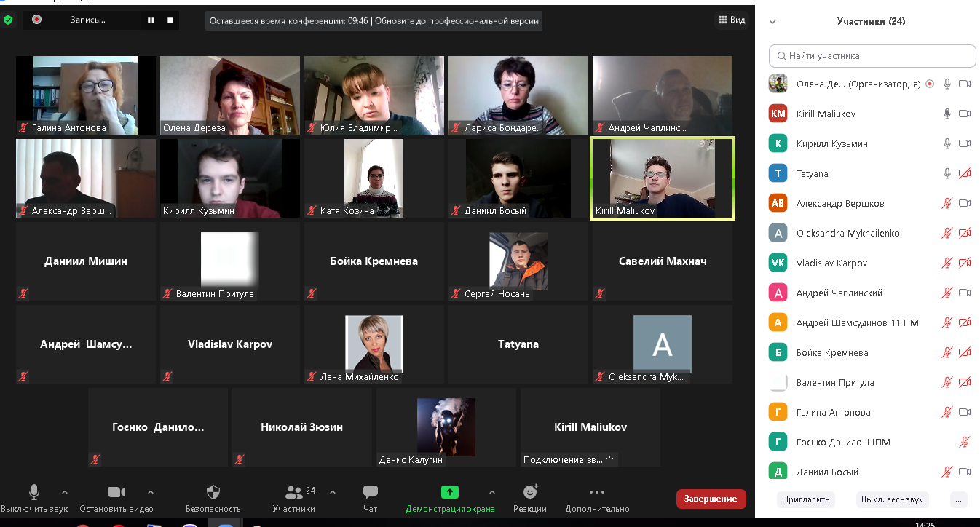Select the Савелий Махнач participant tile
This screenshot has height=527, width=980.
(663, 261)
